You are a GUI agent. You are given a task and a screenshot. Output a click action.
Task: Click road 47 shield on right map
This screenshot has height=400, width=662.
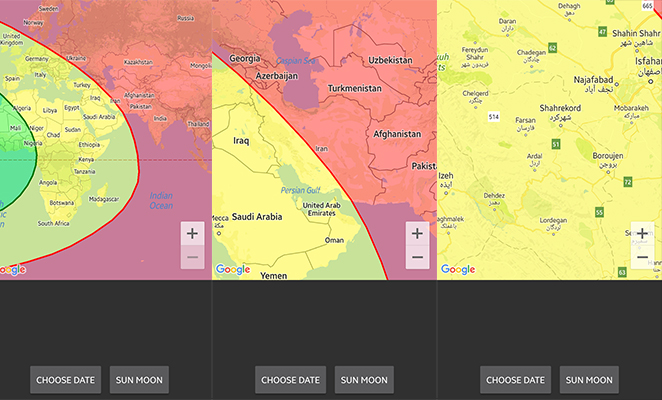coord(602,31)
